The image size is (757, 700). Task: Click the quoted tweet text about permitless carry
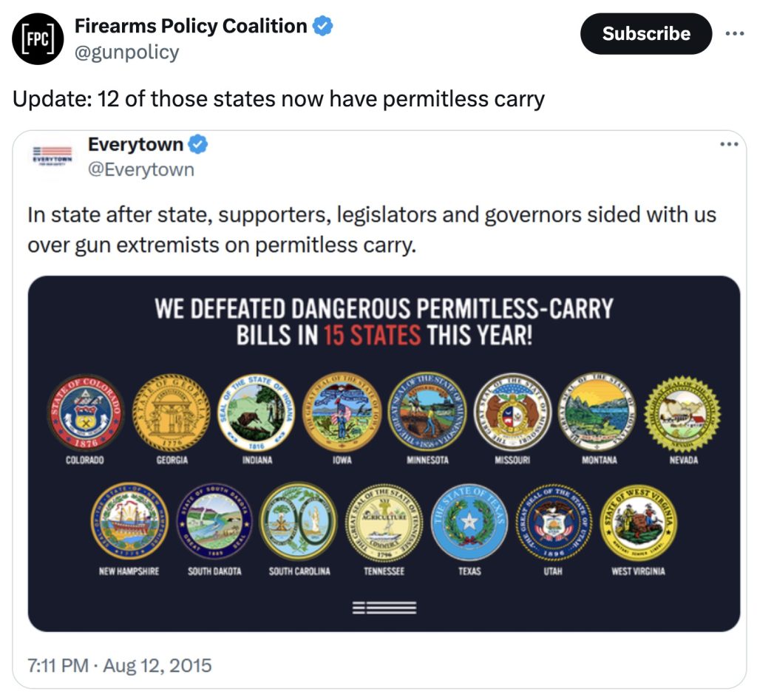coord(371,229)
